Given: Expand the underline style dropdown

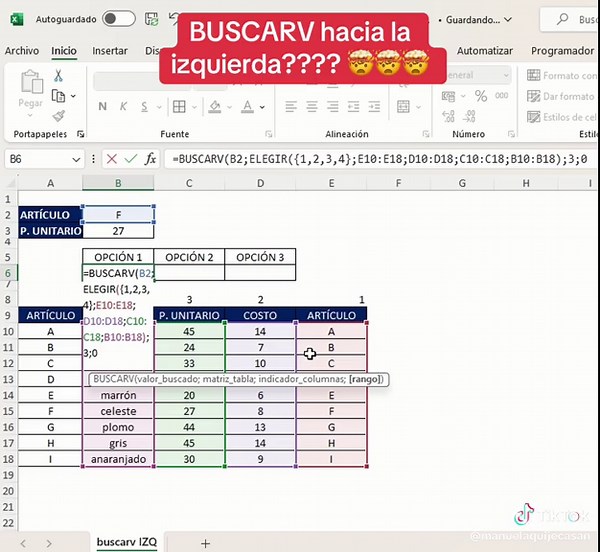Looking at the screenshot, I should (159, 107).
